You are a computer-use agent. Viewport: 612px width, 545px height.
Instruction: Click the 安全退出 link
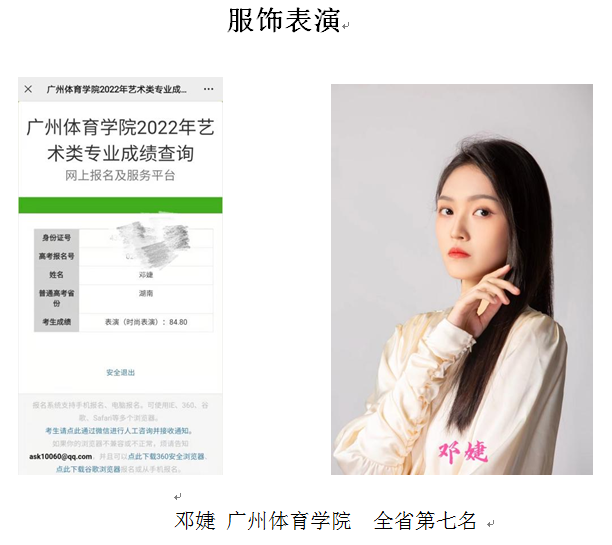point(121,372)
